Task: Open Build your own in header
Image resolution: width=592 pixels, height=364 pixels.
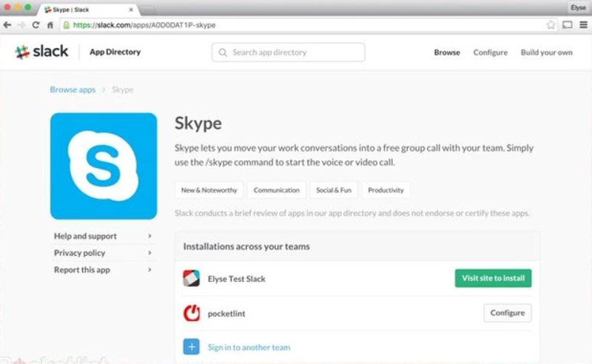Action: point(546,53)
